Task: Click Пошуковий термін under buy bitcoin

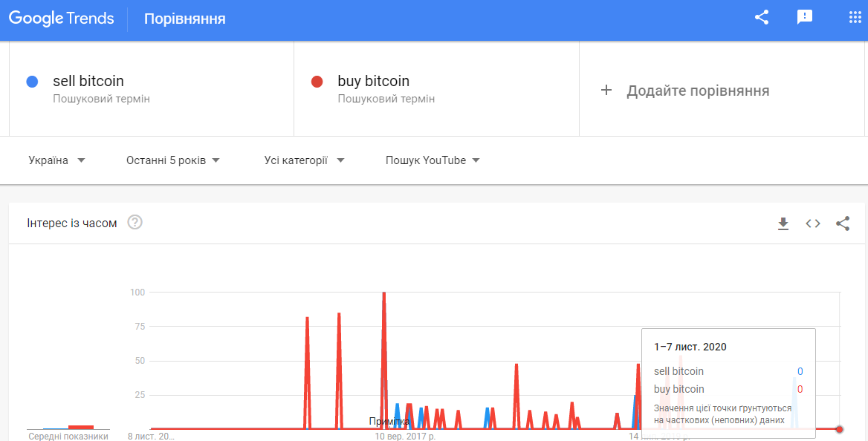Action: click(x=386, y=99)
